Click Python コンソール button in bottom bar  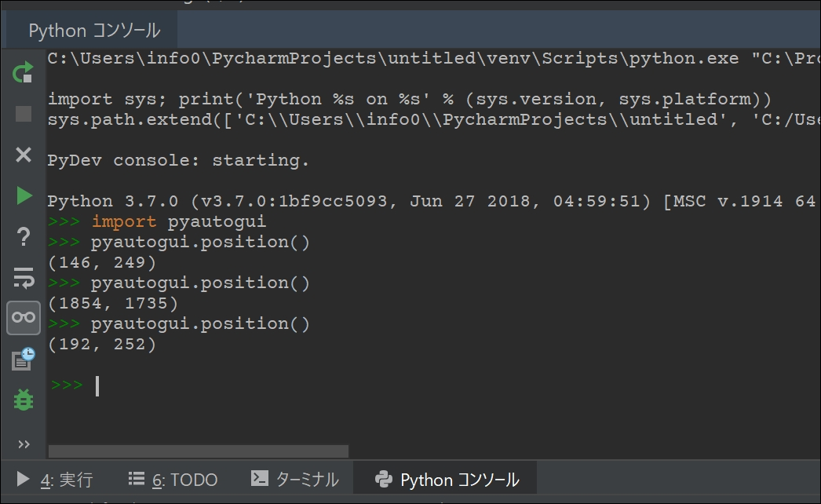click(x=446, y=480)
